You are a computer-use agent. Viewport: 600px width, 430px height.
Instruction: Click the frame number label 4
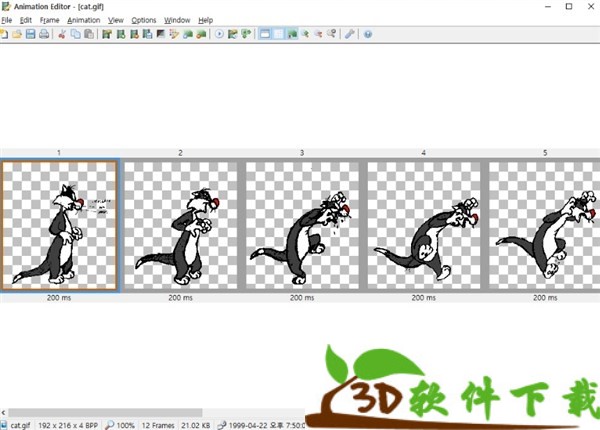click(424, 153)
